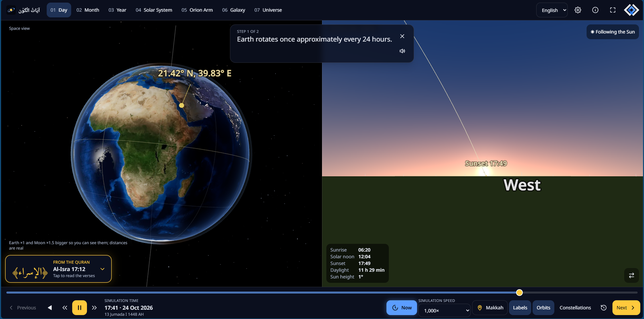Click the timeline slider handle
Image resolution: width=644 pixels, height=319 pixels.
[x=519, y=292]
